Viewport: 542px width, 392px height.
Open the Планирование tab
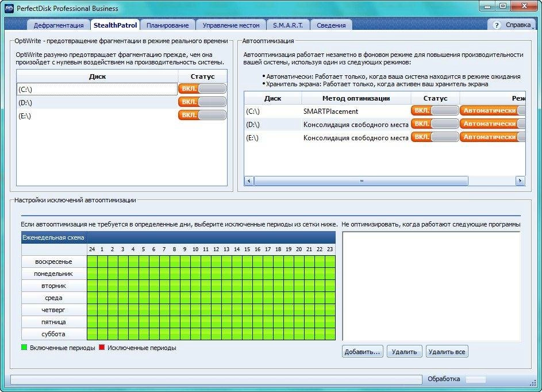point(168,25)
